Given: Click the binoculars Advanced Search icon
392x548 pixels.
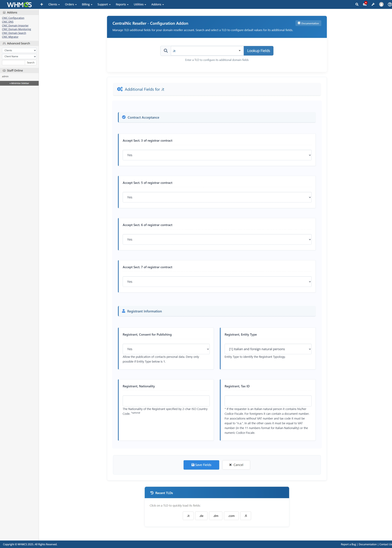Looking at the screenshot, I should click(x=4, y=43).
